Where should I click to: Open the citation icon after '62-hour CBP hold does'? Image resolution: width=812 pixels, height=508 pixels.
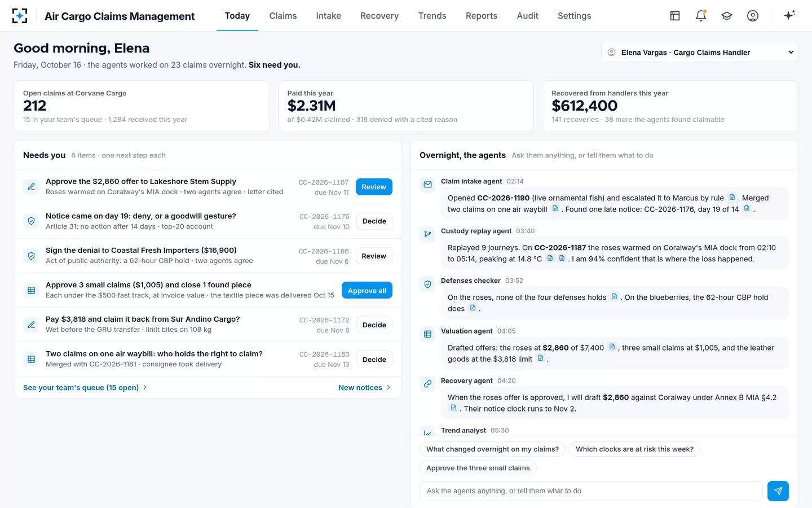[473, 308]
